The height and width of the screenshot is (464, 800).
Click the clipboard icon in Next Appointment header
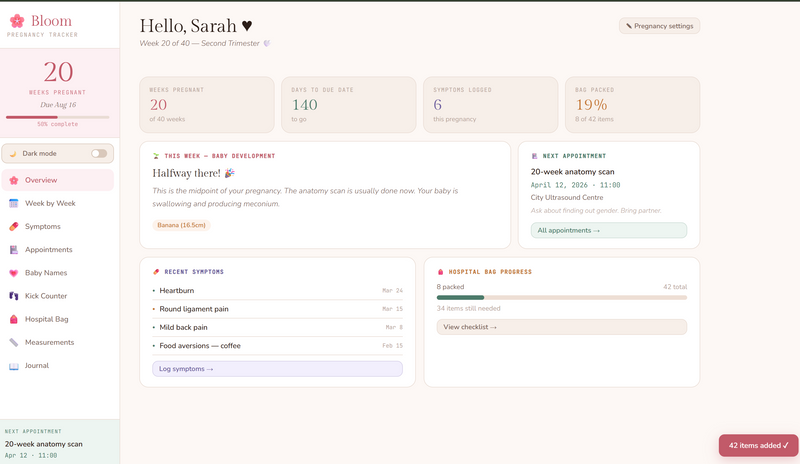[x=534, y=156]
